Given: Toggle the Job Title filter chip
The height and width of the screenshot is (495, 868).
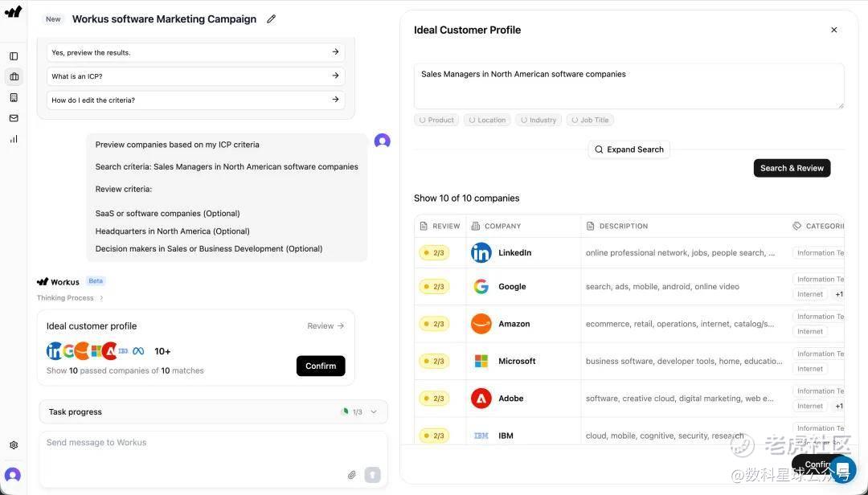Looking at the screenshot, I should coord(590,120).
